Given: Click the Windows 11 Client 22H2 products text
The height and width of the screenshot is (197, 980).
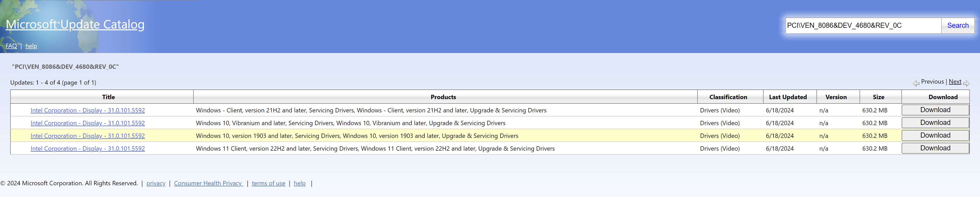Looking at the screenshot, I should pos(375,148).
